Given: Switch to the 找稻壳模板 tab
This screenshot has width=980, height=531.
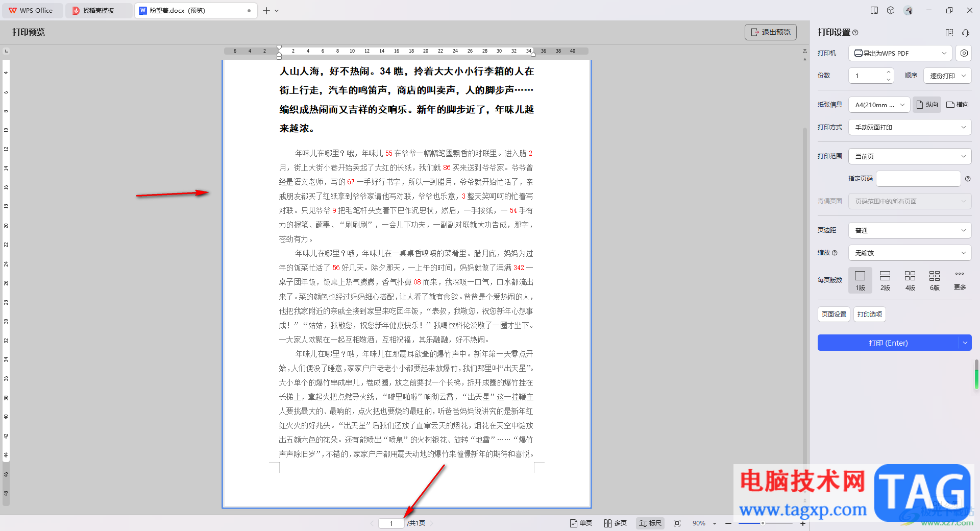Looking at the screenshot, I should click(98, 10).
